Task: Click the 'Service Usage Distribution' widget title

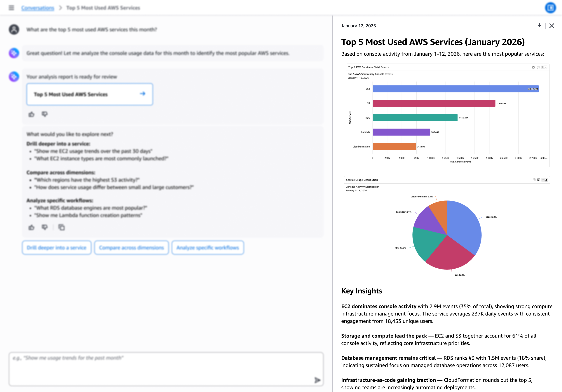Action: point(362,180)
